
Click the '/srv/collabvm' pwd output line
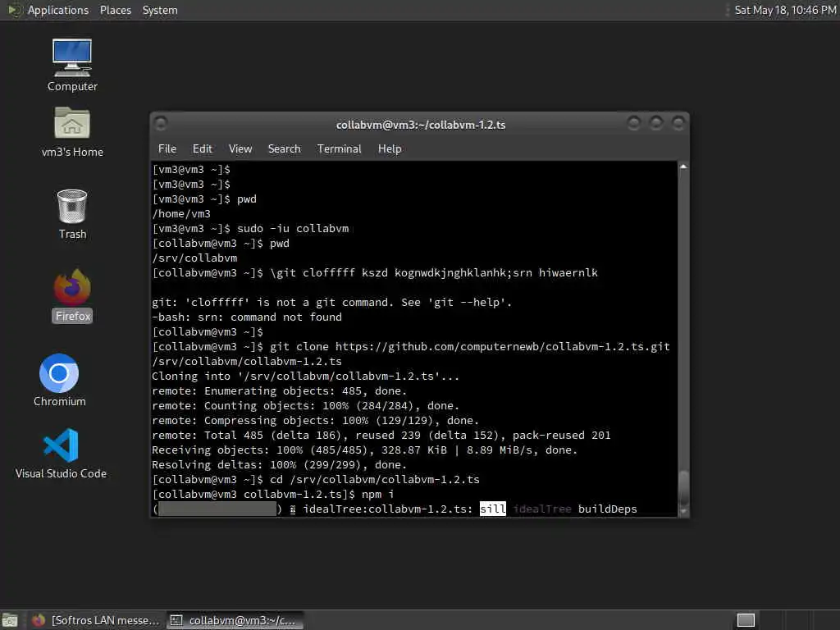[194, 258]
